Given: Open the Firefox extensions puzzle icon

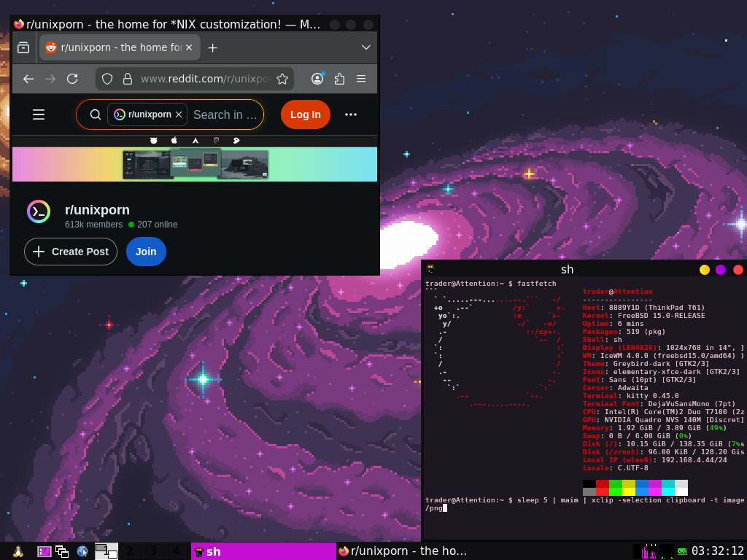Looking at the screenshot, I should pyautogui.click(x=339, y=79).
